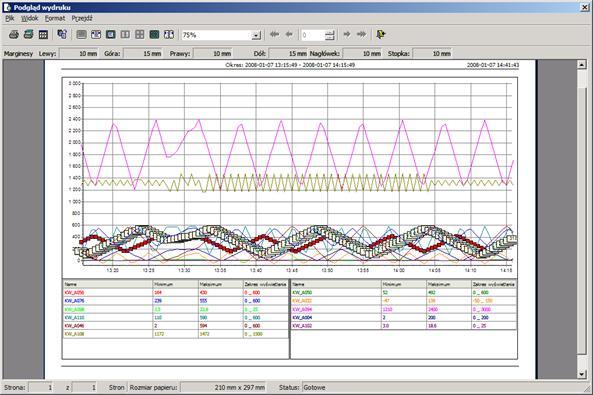Click the Lewy margin field
Viewport: 593px width, 395px height.
click(79, 54)
